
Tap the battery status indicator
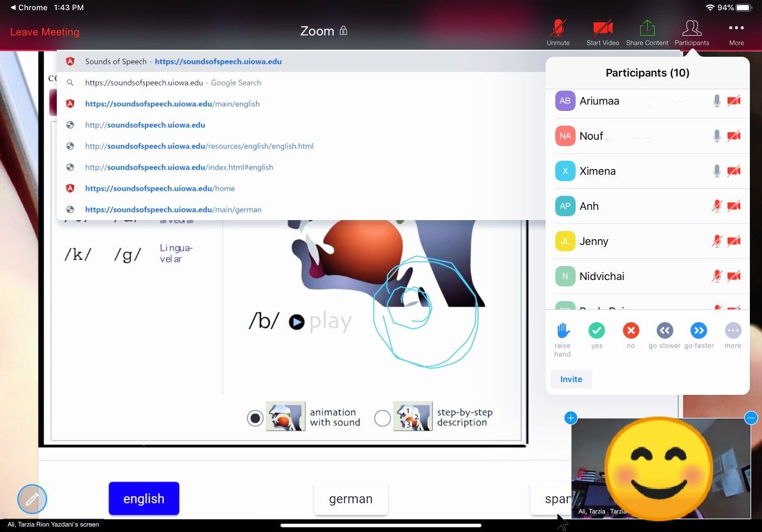[744, 8]
